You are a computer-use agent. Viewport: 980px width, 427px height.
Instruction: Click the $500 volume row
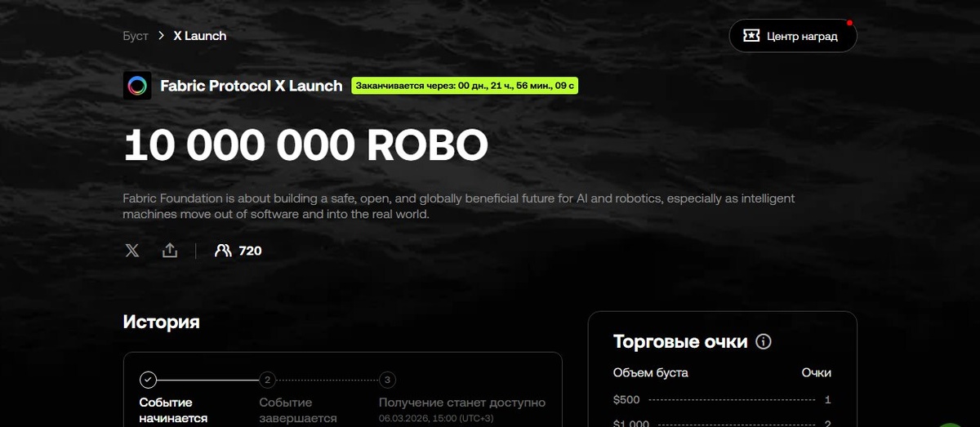click(x=722, y=399)
